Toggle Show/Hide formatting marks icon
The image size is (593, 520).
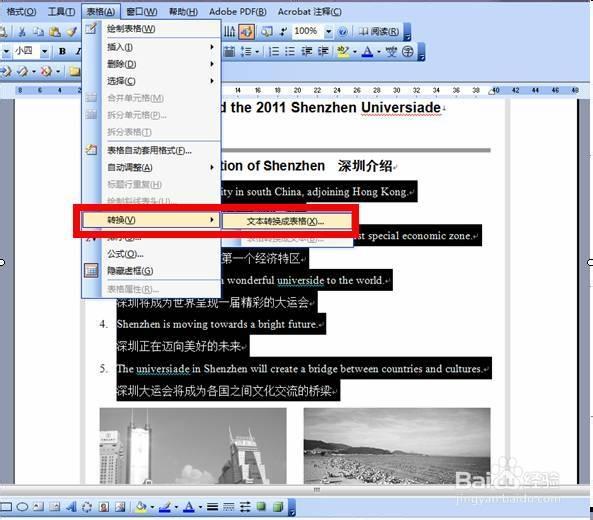[x=283, y=32]
